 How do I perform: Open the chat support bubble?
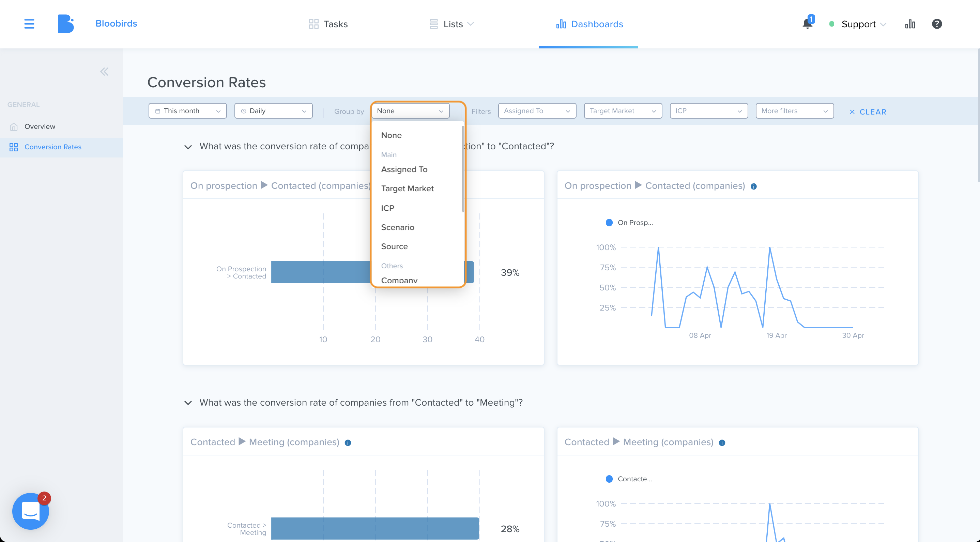point(30,511)
